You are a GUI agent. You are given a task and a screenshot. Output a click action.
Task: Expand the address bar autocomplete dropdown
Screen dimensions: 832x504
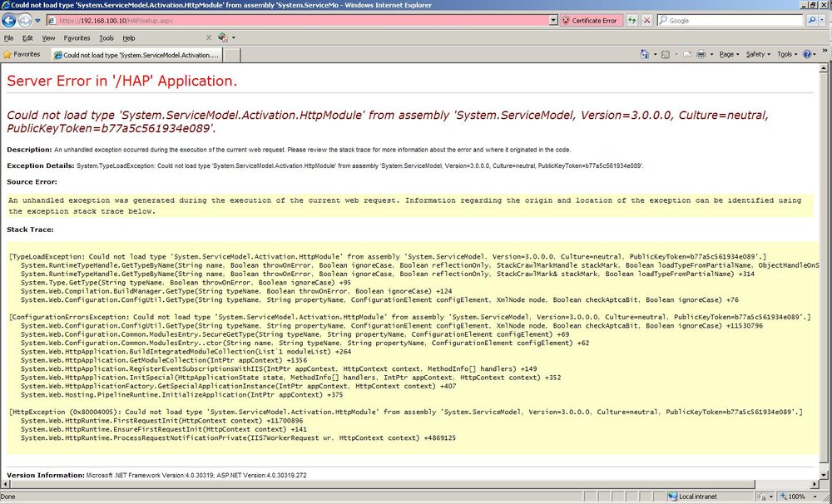(x=553, y=21)
